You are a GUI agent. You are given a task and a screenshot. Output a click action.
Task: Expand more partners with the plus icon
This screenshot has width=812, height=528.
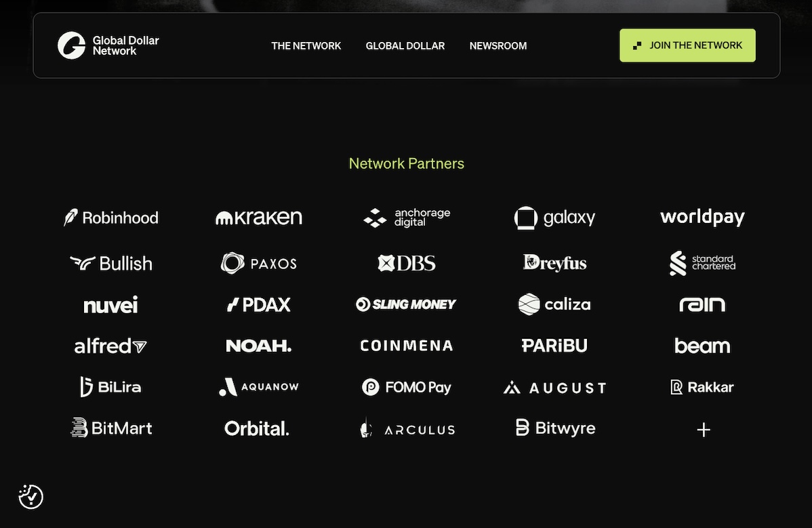pyautogui.click(x=704, y=430)
